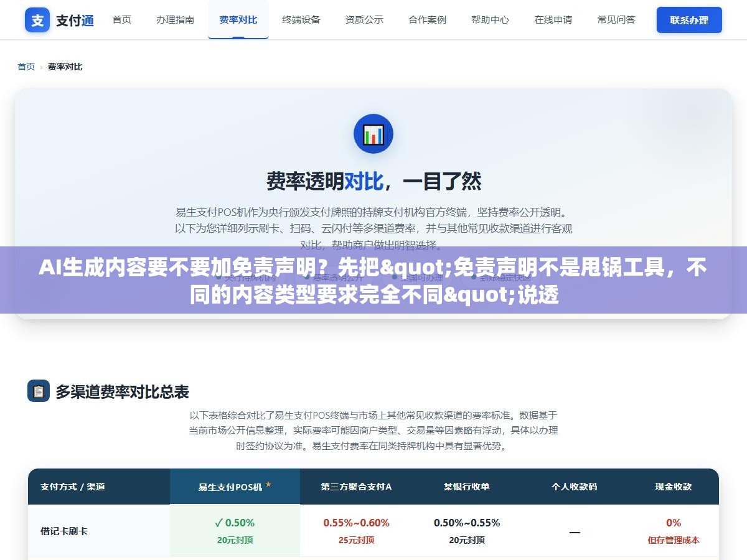
Task: Open the 资质公示 nav item
Action: tap(364, 20)
